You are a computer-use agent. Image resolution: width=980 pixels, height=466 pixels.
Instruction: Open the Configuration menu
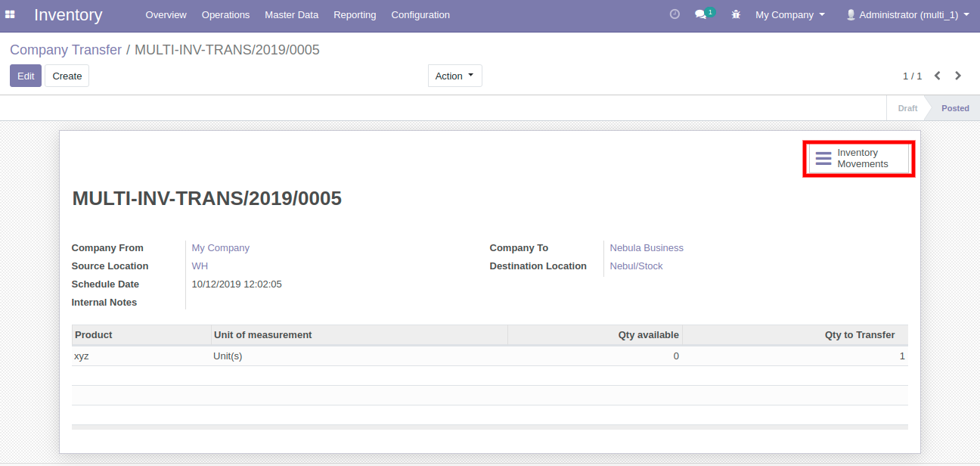tap(420, 14)
